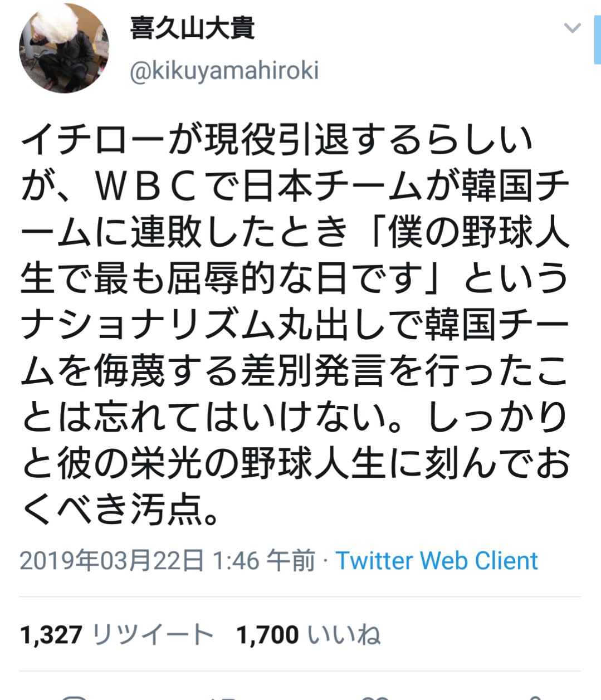The image size is (601, 700).
Task: View the list of 1,327 リツイート
Action: pos(117,634)
